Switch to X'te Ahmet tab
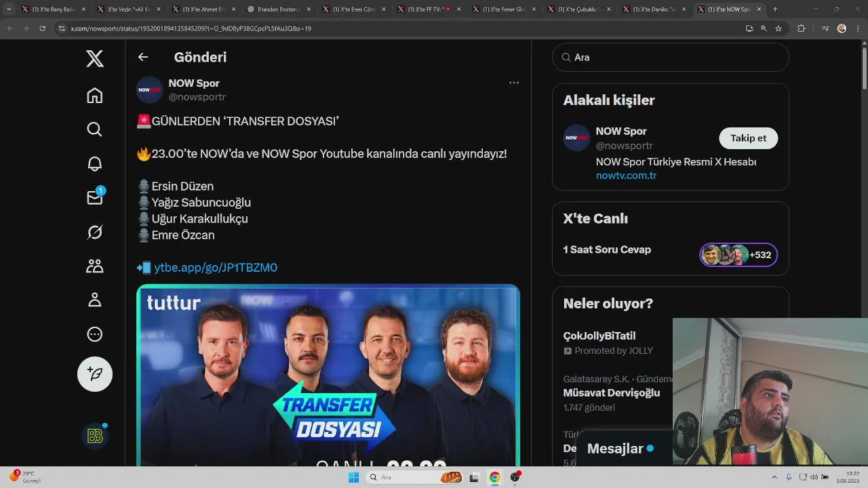868x488 pixels. click(204, 9)
